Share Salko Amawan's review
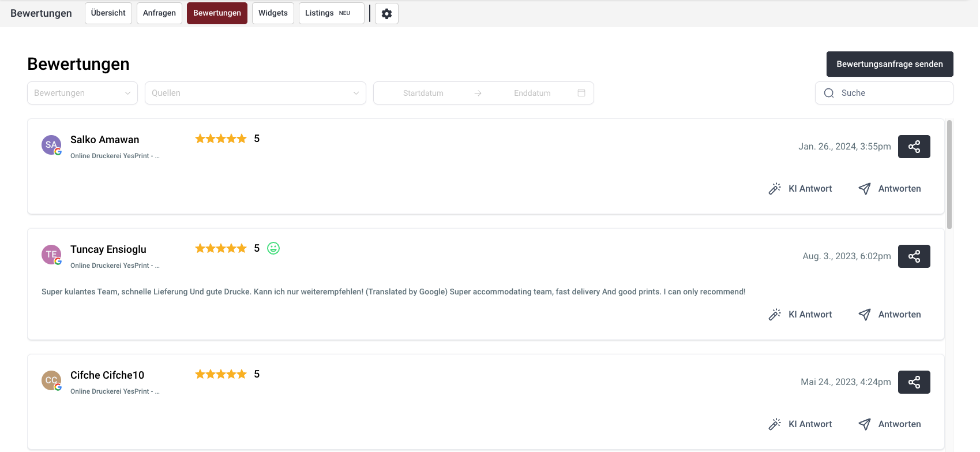 pos(914,147)
